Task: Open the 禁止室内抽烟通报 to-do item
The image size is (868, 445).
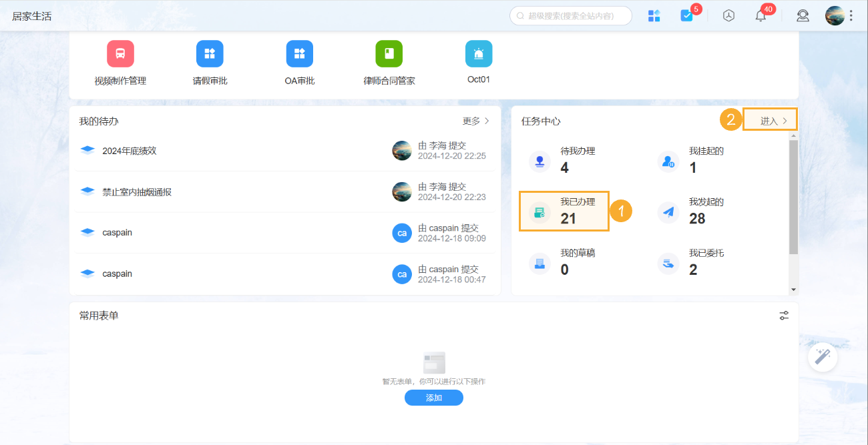Action: pos(137,192)
